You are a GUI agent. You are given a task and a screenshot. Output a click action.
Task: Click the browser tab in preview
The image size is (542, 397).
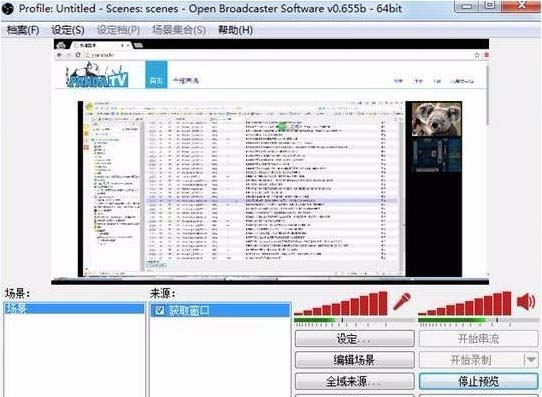click(x=102, y=45)
